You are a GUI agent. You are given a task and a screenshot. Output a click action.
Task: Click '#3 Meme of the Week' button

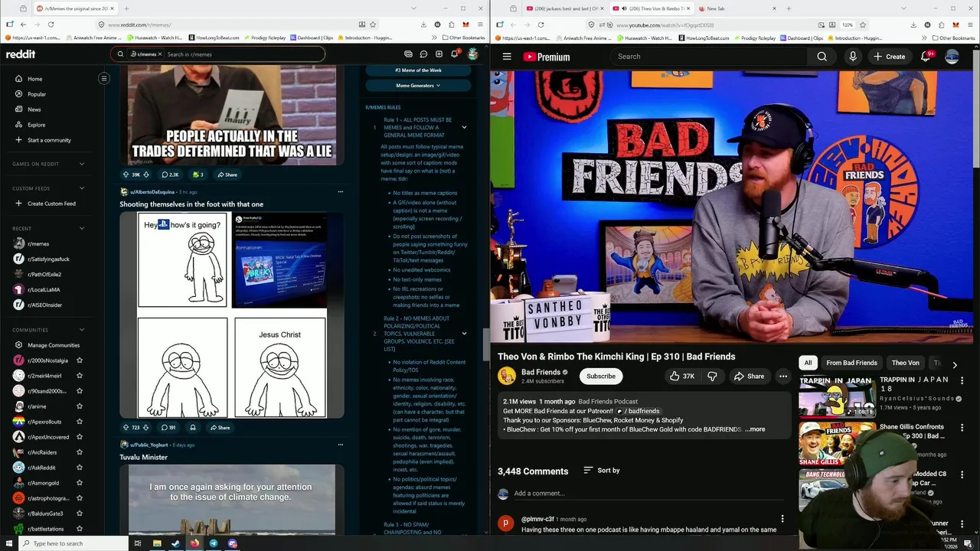419,70
